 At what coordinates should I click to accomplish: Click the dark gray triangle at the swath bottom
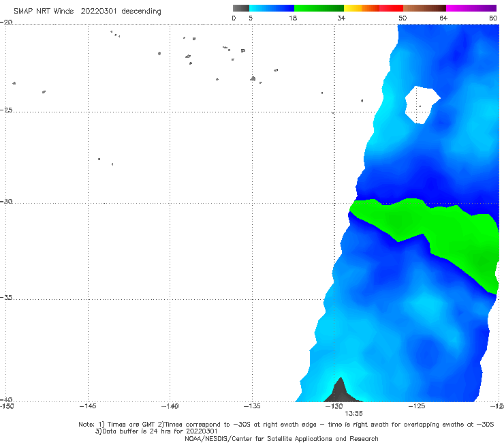coord(341,391)
